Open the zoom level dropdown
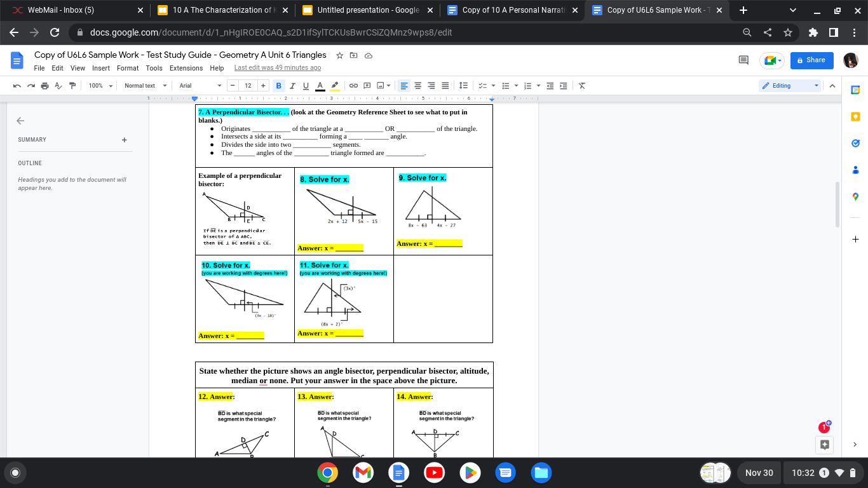The width and height of the screenshot is (868, 488). click(x=100, y=86)
